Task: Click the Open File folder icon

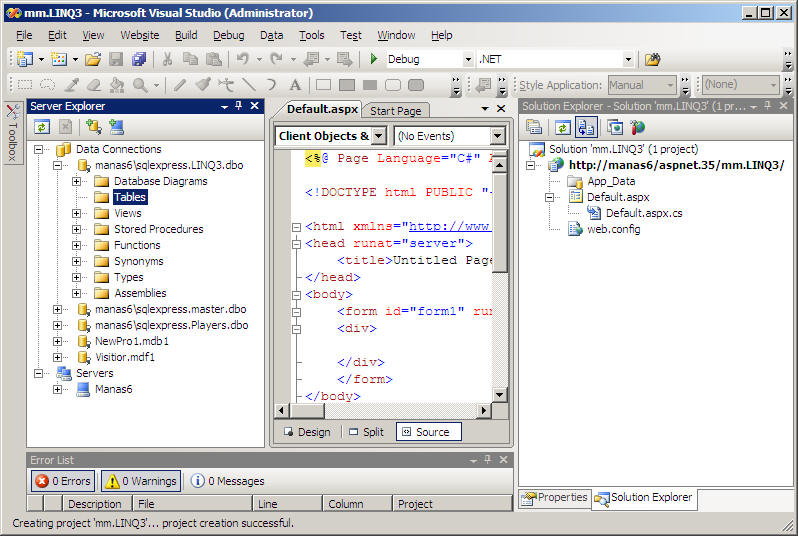Action: tap(93, 59)
